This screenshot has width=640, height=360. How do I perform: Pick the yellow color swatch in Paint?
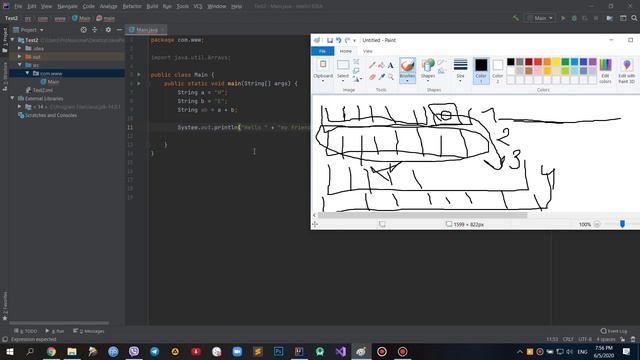(x=556, y=62)
